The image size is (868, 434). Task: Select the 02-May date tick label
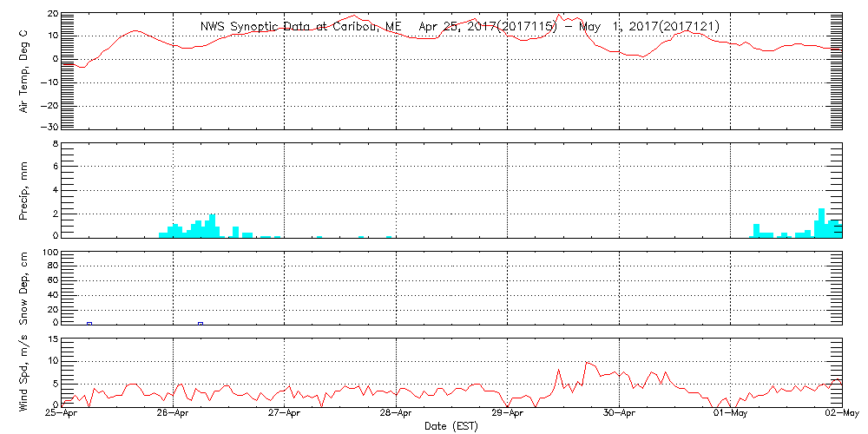pyautogui.click(x=841, y=414)
